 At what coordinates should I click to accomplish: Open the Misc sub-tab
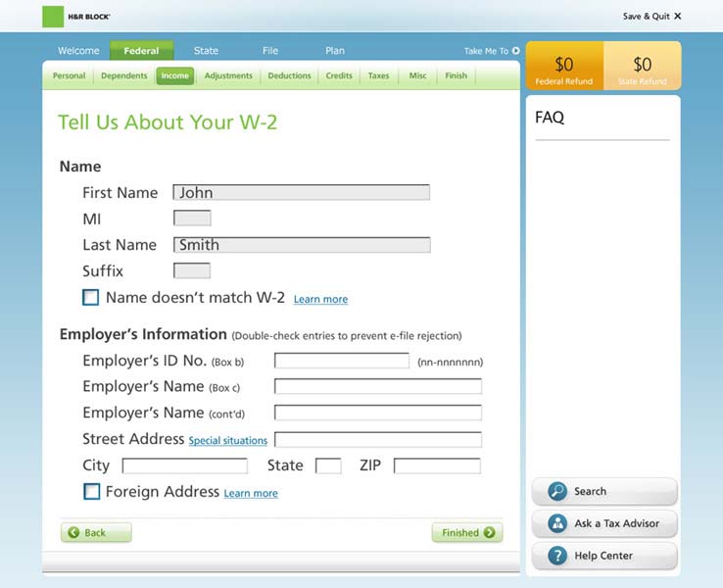(417, 75)
